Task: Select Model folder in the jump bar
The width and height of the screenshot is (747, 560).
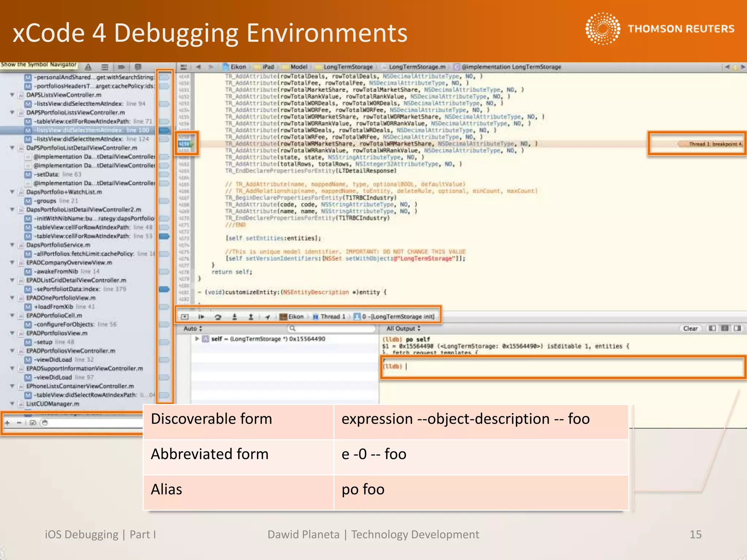Action: pos(295,67)
